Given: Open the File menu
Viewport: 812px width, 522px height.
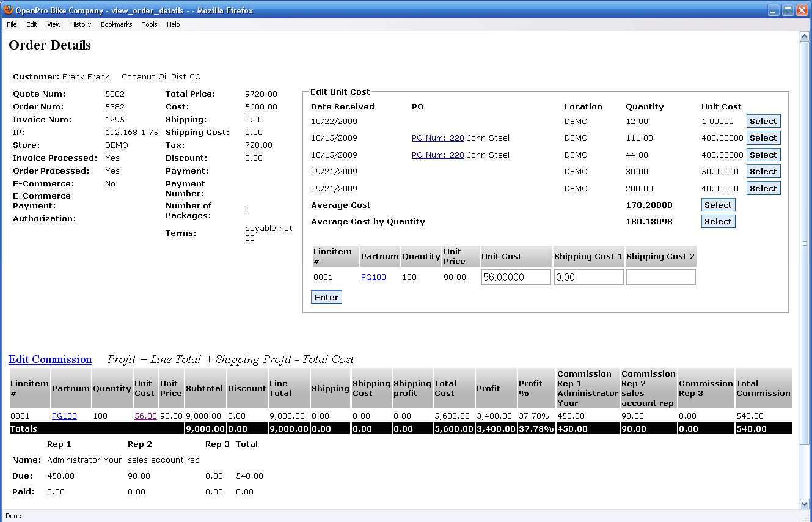Looking at the screenshot, I should pos(12,24).
